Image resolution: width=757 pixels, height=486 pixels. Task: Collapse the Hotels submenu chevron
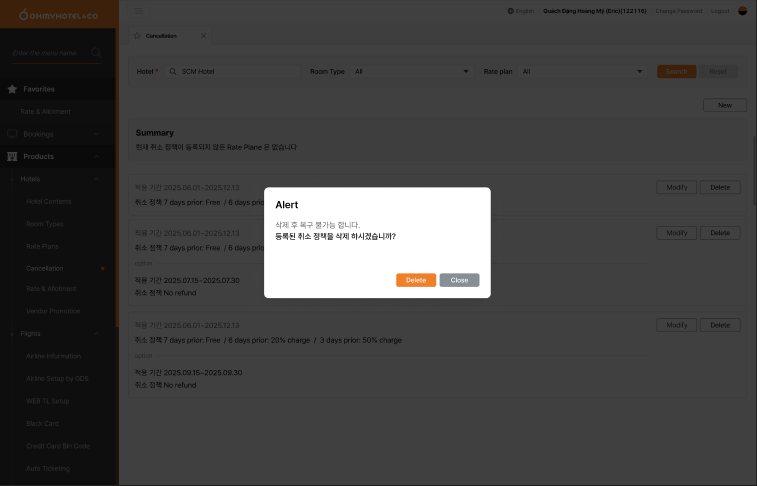pos(96,179)
